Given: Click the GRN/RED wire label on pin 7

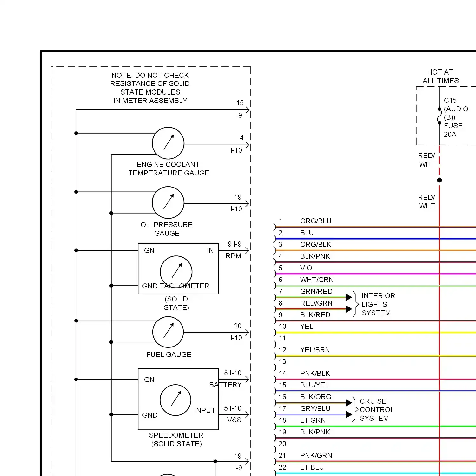Looking at the screenshot, I should click(x=316, y=291).
